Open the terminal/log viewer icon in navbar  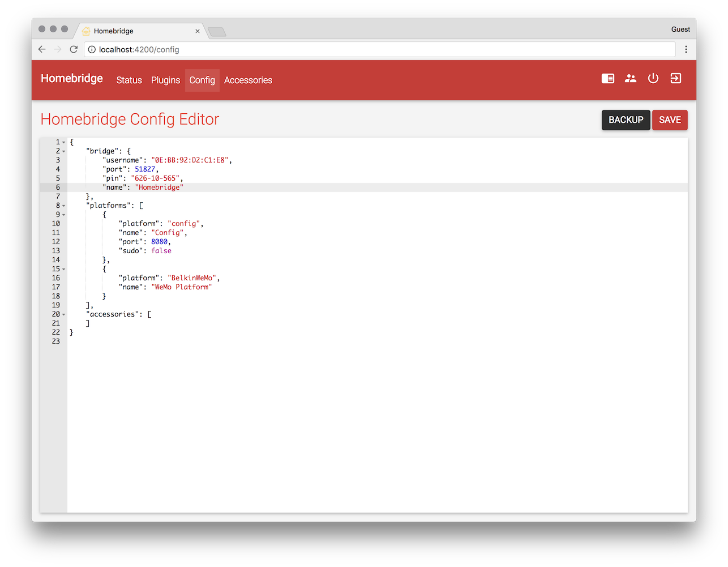[608, 79]
